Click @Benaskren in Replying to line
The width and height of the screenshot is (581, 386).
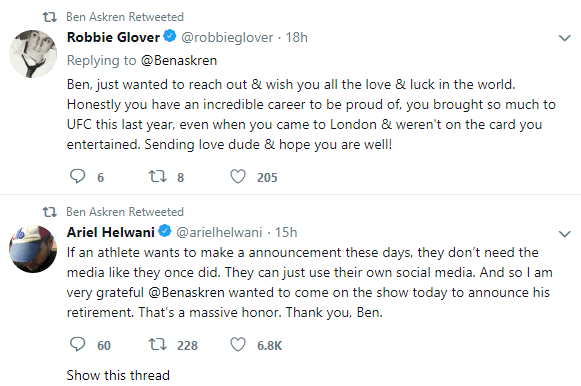point(179,60)
